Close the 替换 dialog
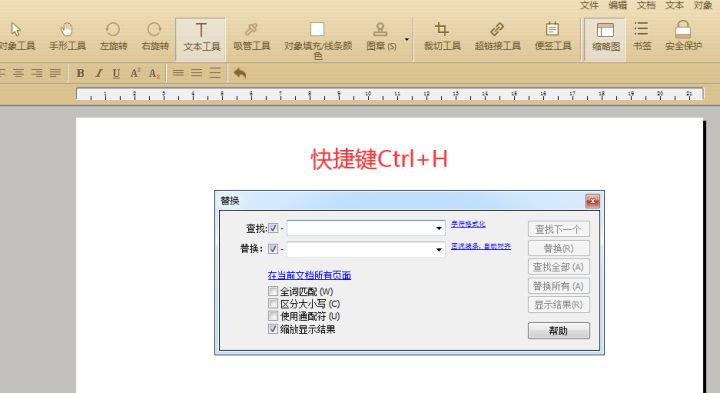 coord(592,201)
